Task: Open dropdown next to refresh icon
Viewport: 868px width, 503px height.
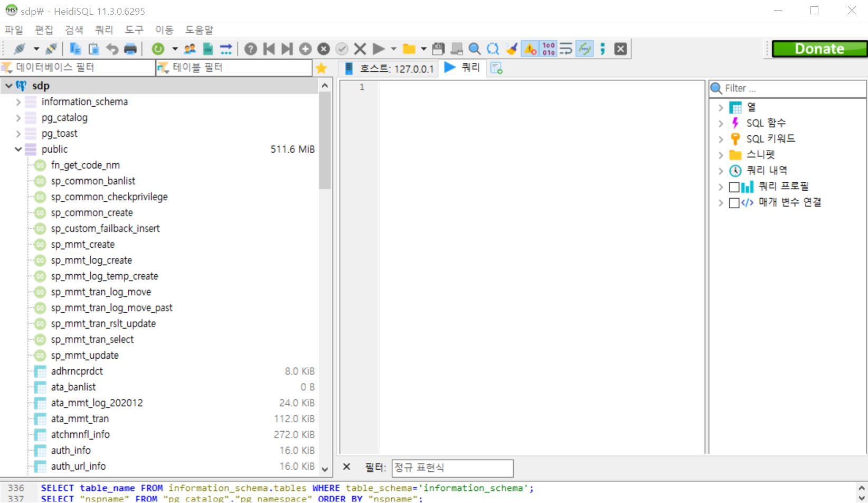Action: [175, 49]
